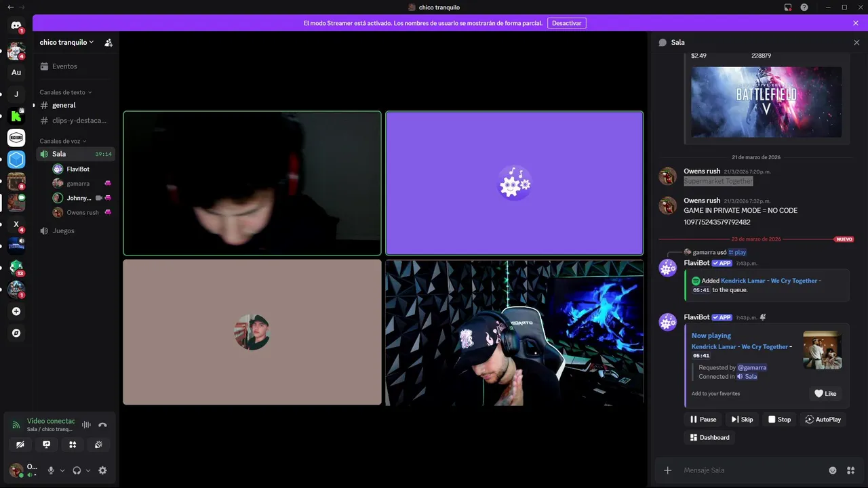Open activities launcher button

coord(73,445)
